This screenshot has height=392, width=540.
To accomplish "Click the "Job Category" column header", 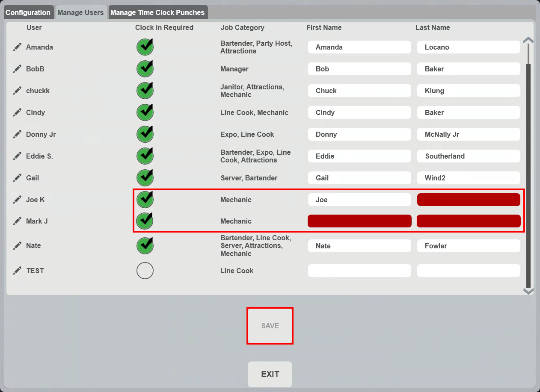I will (243, 27).
